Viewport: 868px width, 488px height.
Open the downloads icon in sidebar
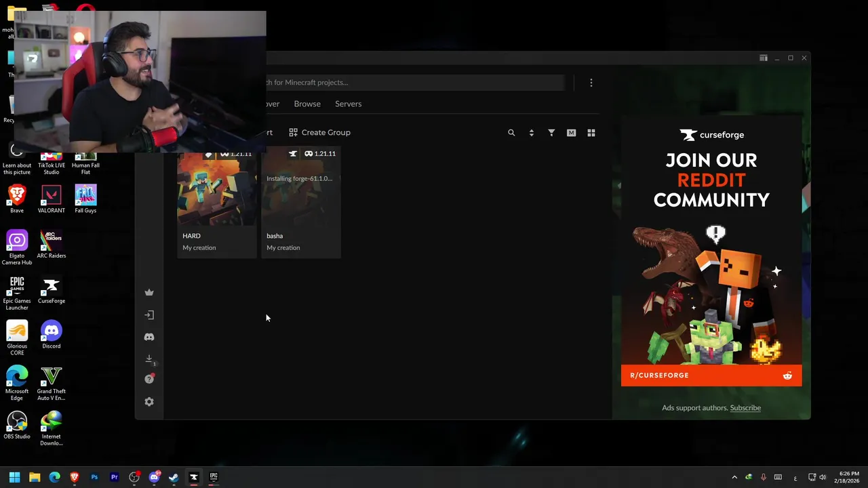[149, 359]
